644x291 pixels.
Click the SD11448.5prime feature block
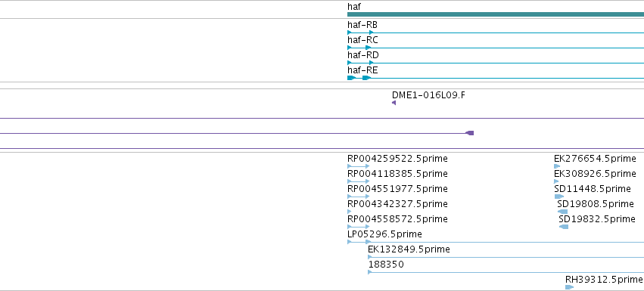[x=558, y=197]
